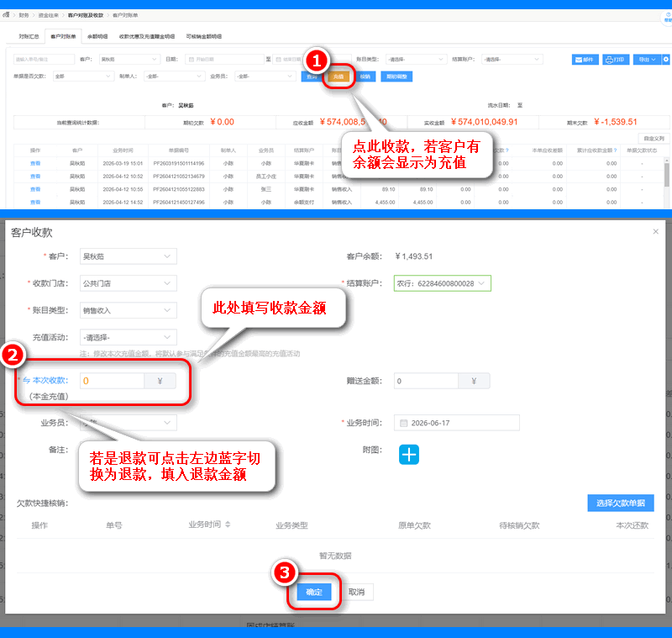Click the 选择欠款单据 button
The height and width of the screenshot is (638, 672).
pyautogui.click(x=620, y=503)
